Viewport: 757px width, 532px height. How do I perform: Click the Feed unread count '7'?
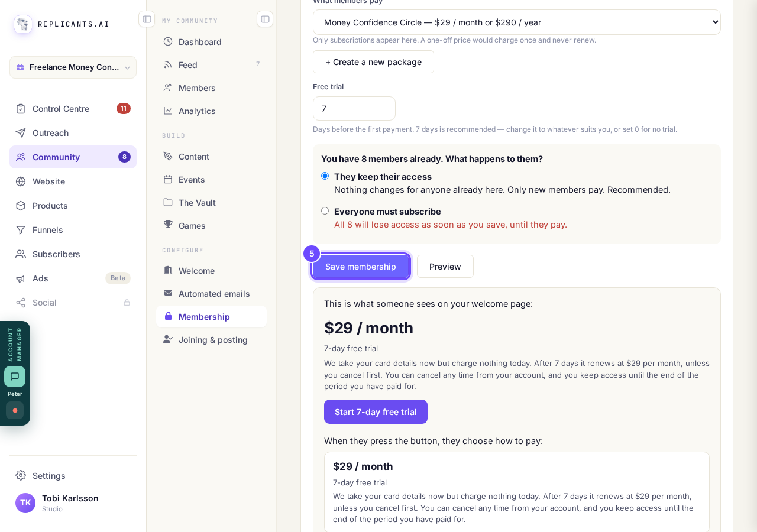258,64
